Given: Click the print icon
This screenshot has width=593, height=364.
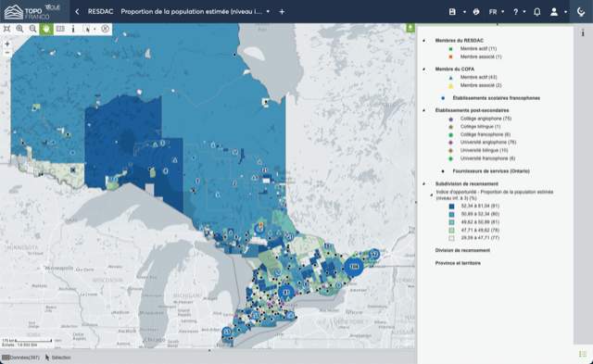Looking at the screenshot, I should click(x=476, y=12).
